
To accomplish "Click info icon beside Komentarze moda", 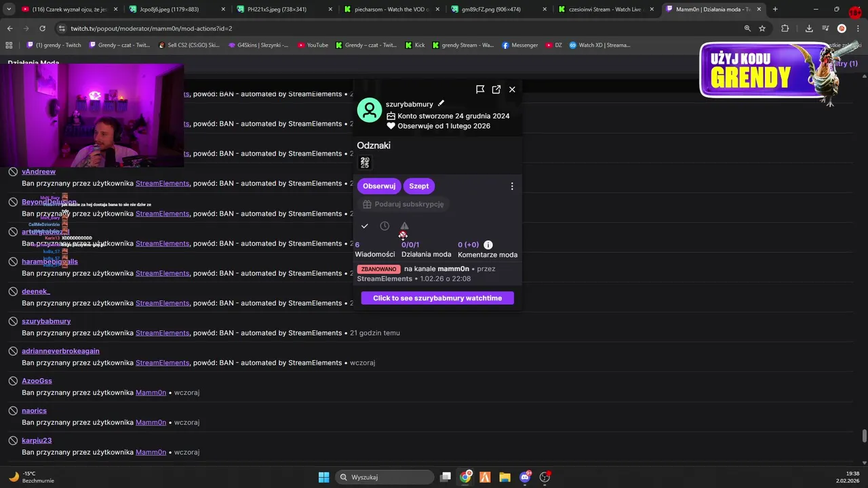I will (x=488, y=245).
